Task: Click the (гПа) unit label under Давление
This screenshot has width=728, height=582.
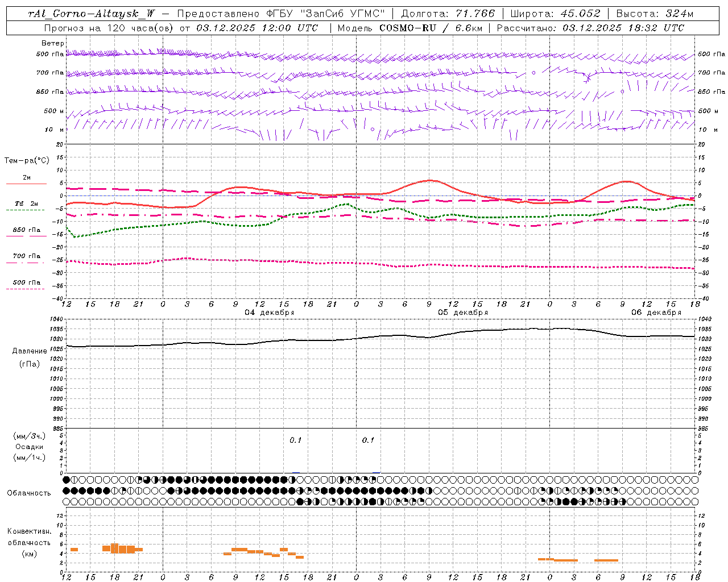Action: [30, 364]
